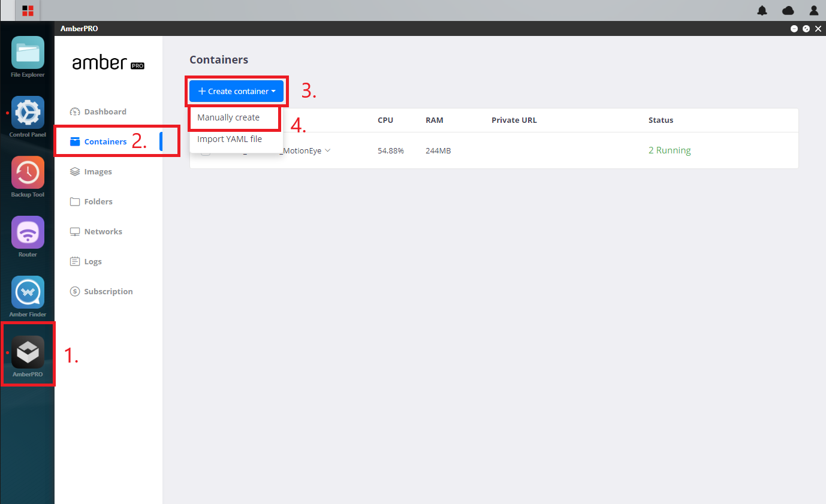Open Images section in sidebar
Screen dimensions: 826x504
pos(91,171)
